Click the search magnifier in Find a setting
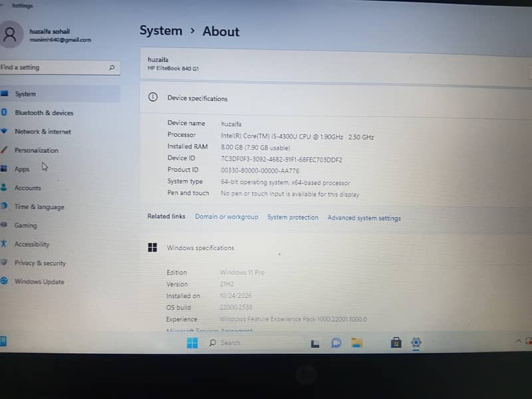532x399 pixels. coord(112,68)
